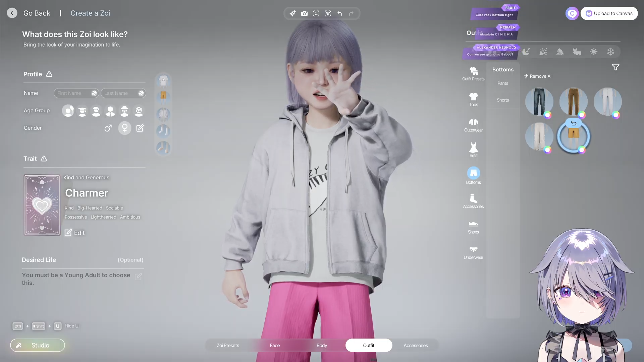Select the winter snowflake outfit icon

[610, 52]
